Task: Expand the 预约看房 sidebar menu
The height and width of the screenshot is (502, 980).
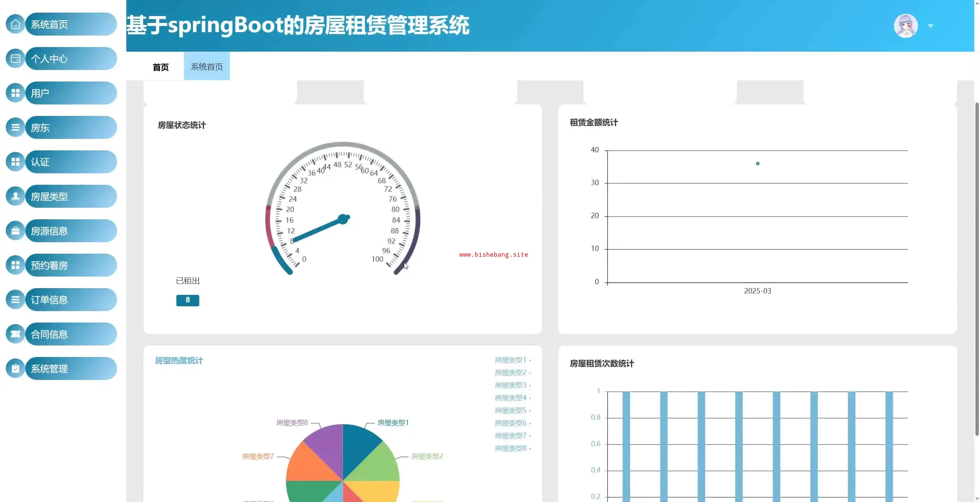Action: coord(71,265)
